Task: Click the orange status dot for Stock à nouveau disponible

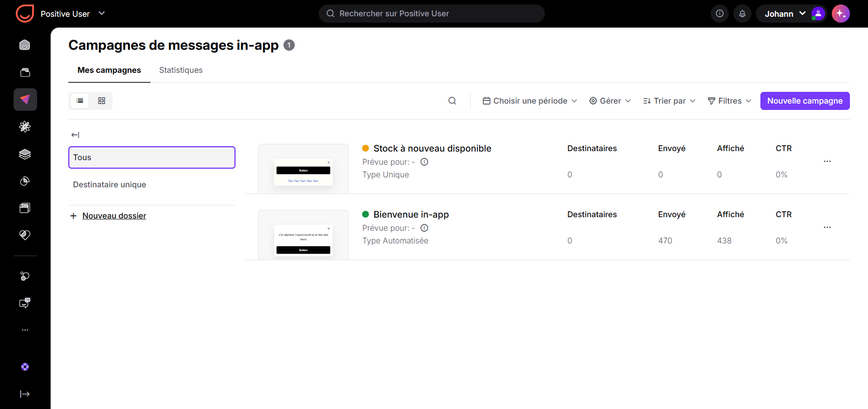Action: pyautogui.click(x=366, y=148)
